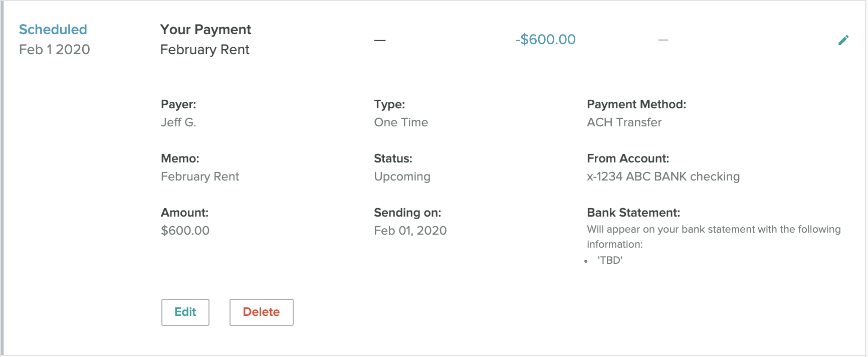Click the pencil edit icon

pyautogui.click(x=843, y=40)
